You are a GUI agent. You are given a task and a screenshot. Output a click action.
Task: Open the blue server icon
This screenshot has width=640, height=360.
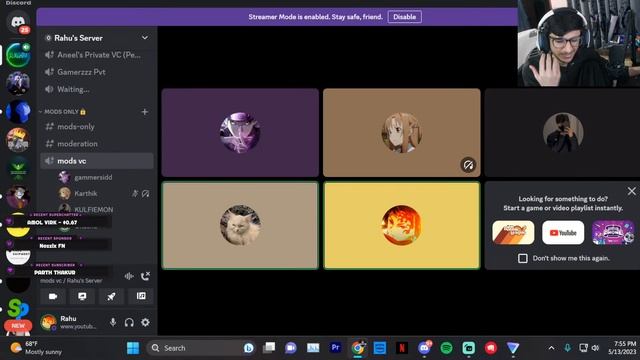pyautogui.click(x=18, y=111)
